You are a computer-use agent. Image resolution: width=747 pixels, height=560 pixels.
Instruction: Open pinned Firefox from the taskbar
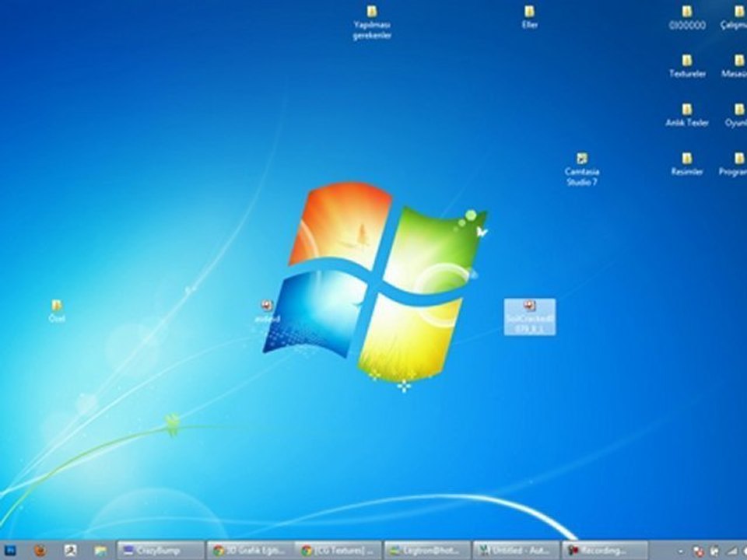pos(40,551)
